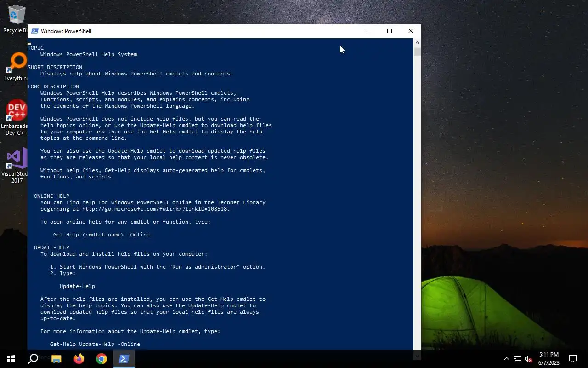
Task: Click the go.microsoft.com fwlink URL text
Action: 156,209
